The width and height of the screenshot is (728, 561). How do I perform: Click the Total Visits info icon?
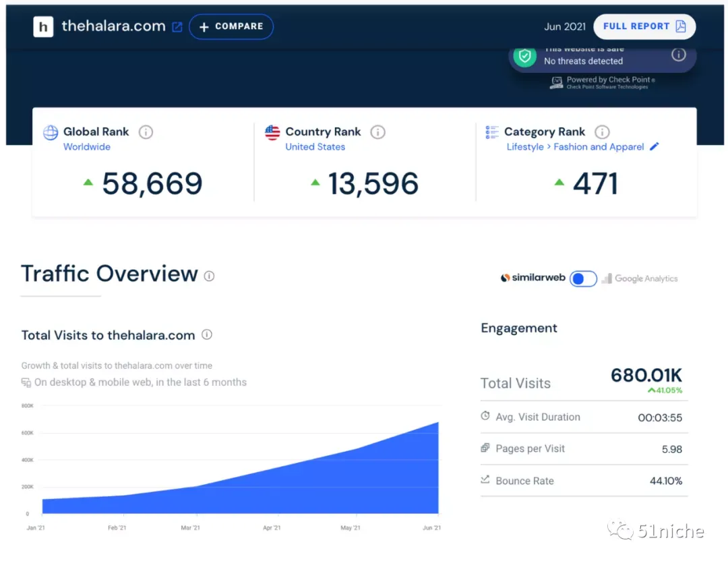pyautogui.click(x=207, y=334)
